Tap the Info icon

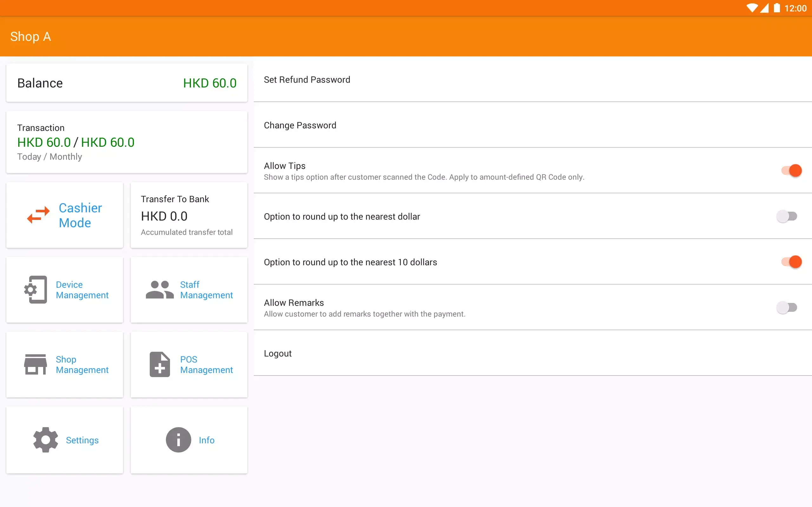(178, 440)
